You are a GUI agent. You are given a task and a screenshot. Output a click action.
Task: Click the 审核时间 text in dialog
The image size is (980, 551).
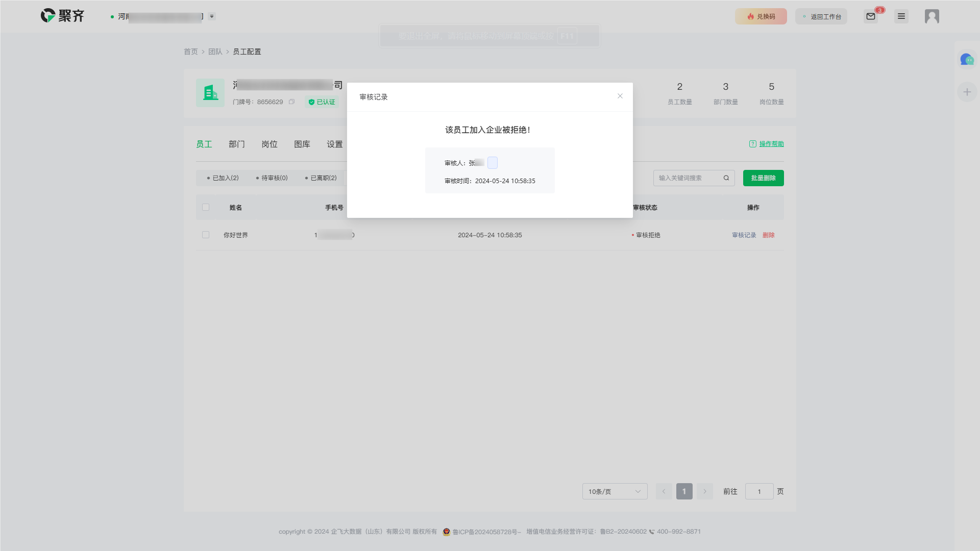point(490,181)
